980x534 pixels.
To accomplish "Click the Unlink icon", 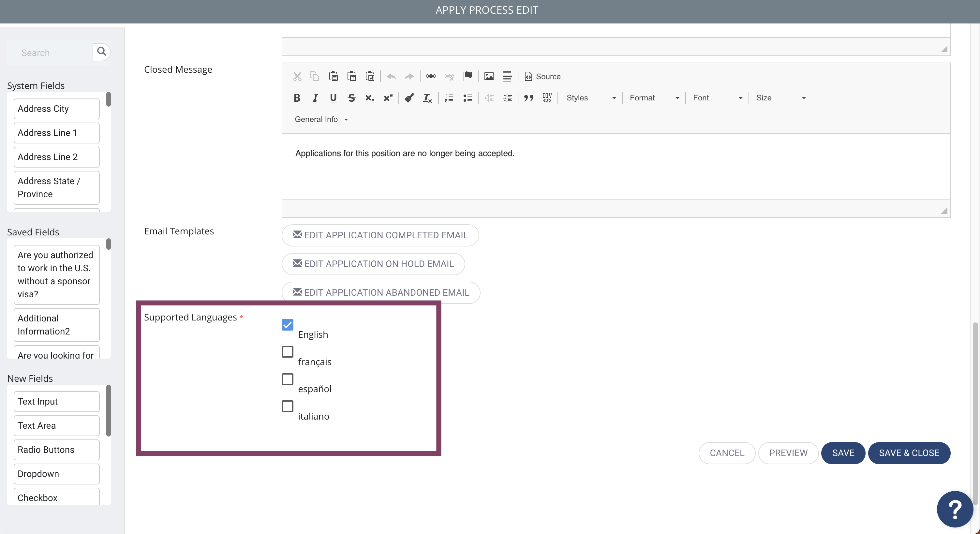I will (449, 76).
